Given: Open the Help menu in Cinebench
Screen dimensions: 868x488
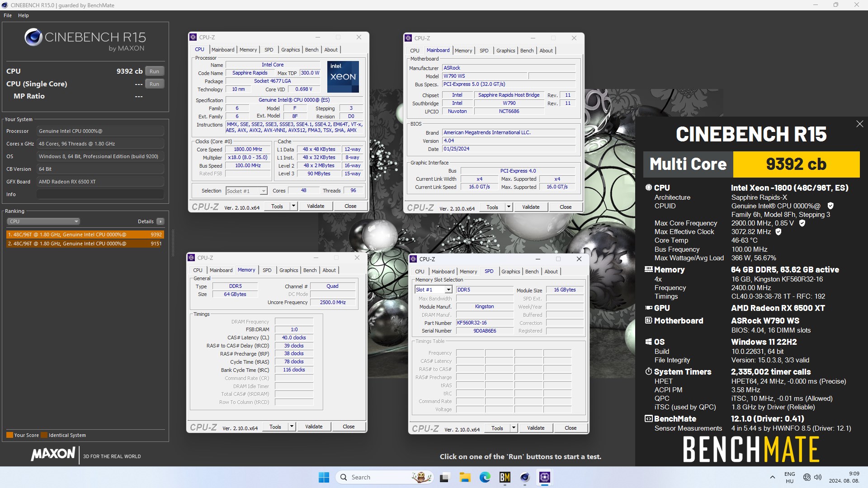Looking at the screenshot, I should tap(24, 15).
